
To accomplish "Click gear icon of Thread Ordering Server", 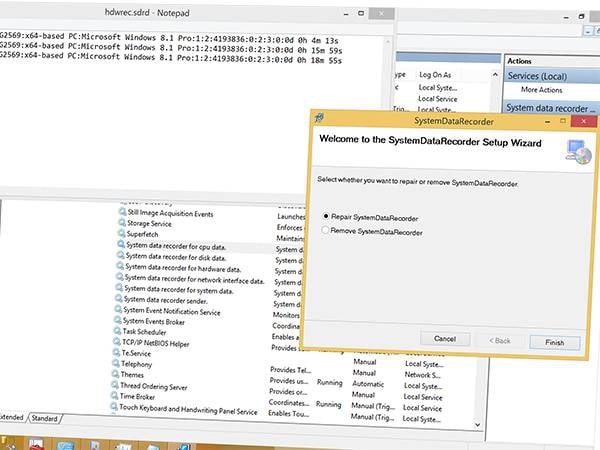I will 115,384.
